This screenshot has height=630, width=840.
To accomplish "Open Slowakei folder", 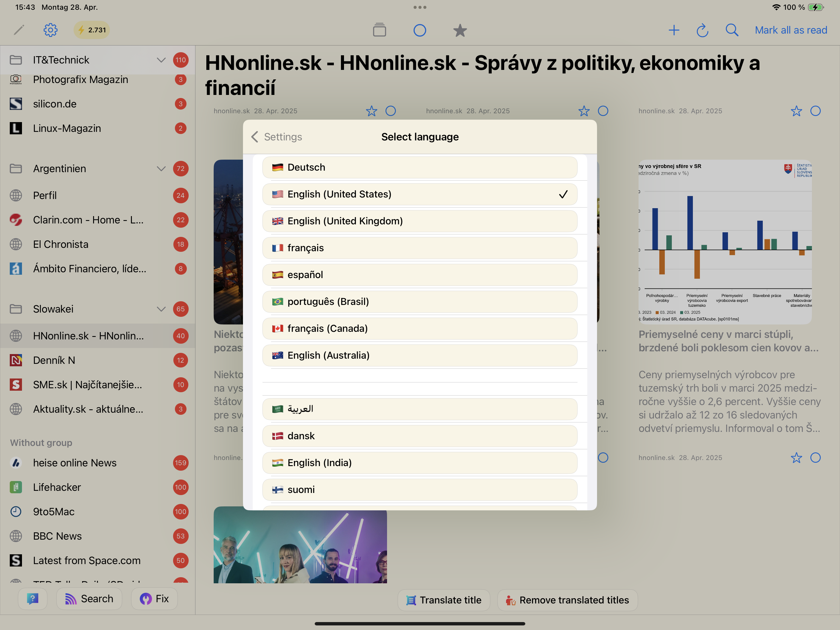I will pos(98,309).
